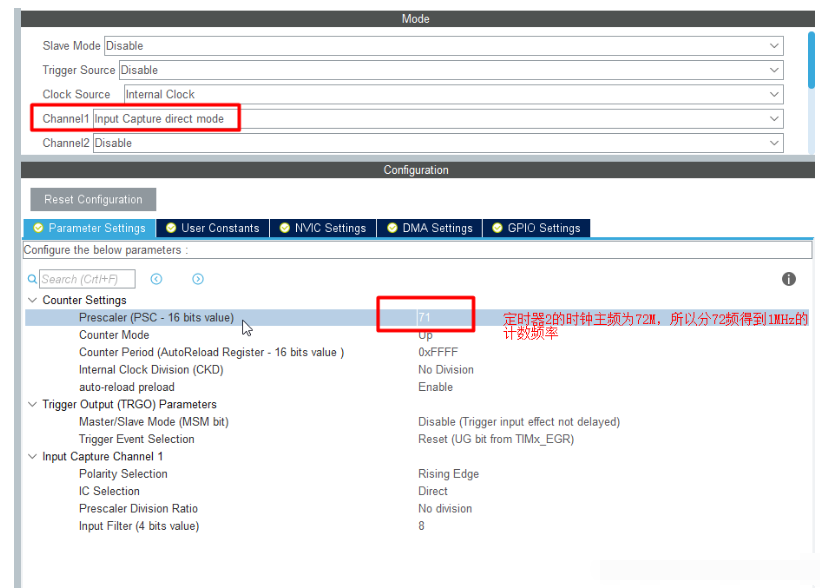Collapse the Trigger Output (TRGO) Parameters group

coord(32,405)
